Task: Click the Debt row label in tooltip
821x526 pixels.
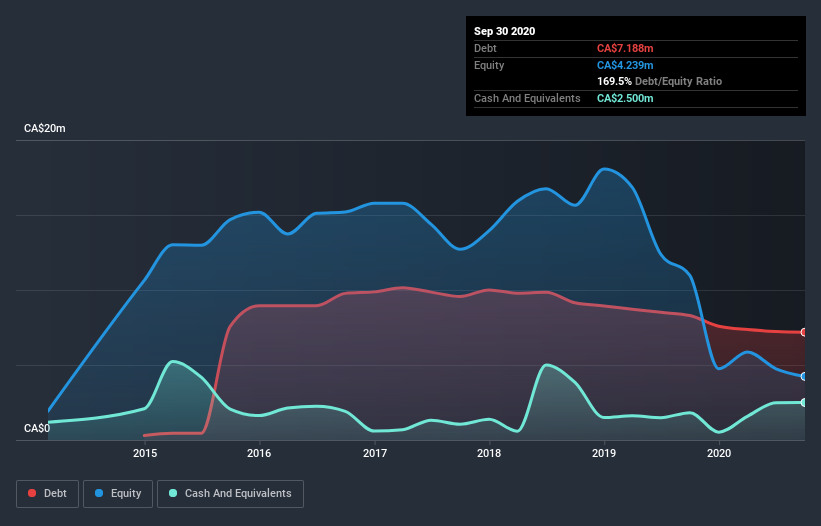Action: (x=485, y=48)
